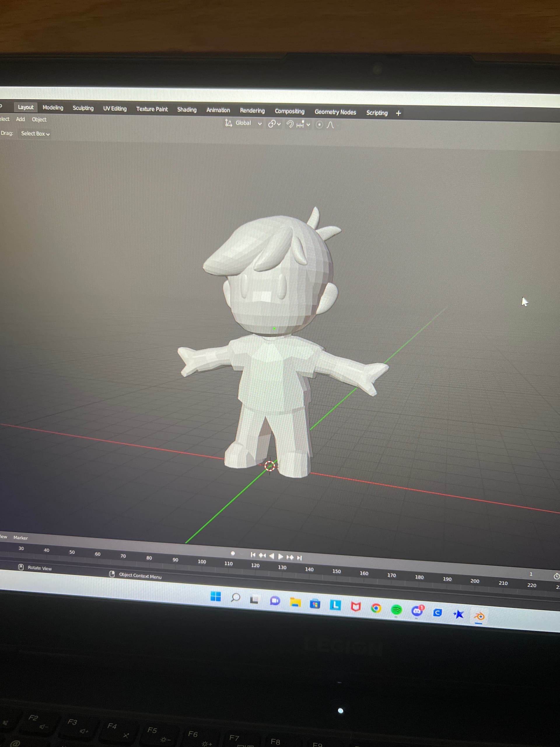Screen dimensions: 560x747
Task: Click frame 100 on the timeline ruler
Action: (202, 562)
